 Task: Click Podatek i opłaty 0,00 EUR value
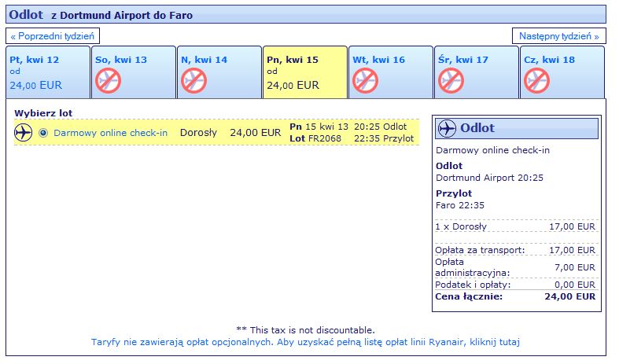click(x=575, y=285)
